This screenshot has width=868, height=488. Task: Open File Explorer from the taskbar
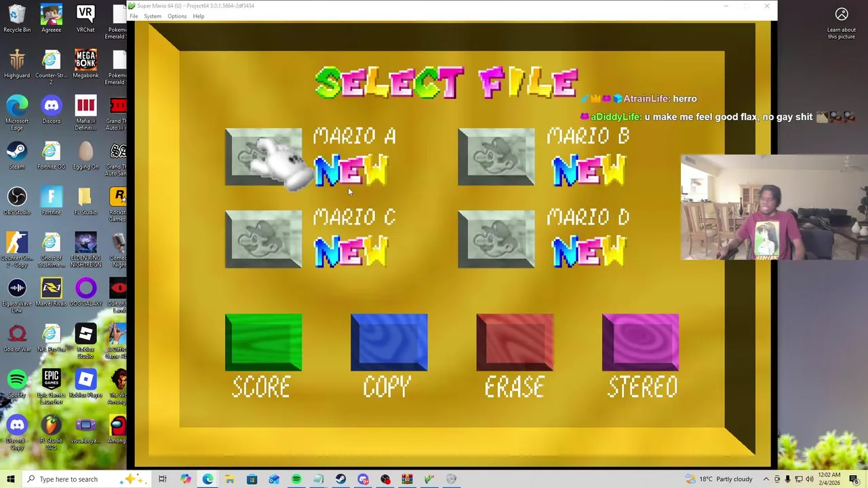[230, 479]
